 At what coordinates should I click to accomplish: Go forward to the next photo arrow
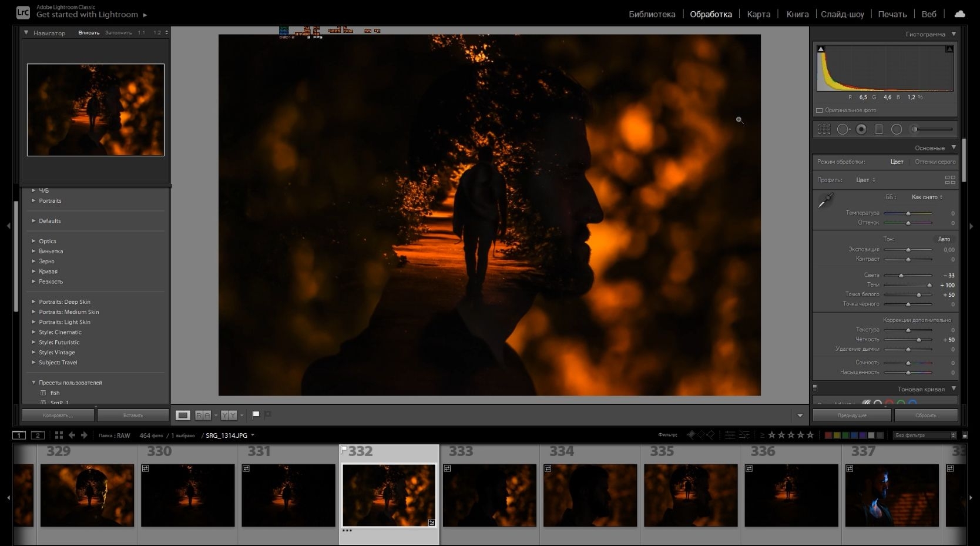84,435
